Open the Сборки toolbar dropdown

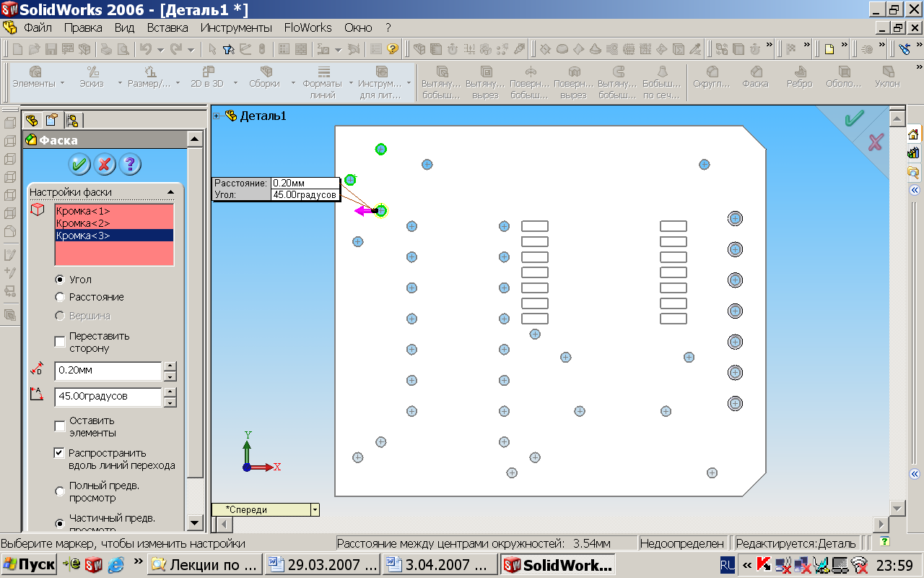coord(293,83)
